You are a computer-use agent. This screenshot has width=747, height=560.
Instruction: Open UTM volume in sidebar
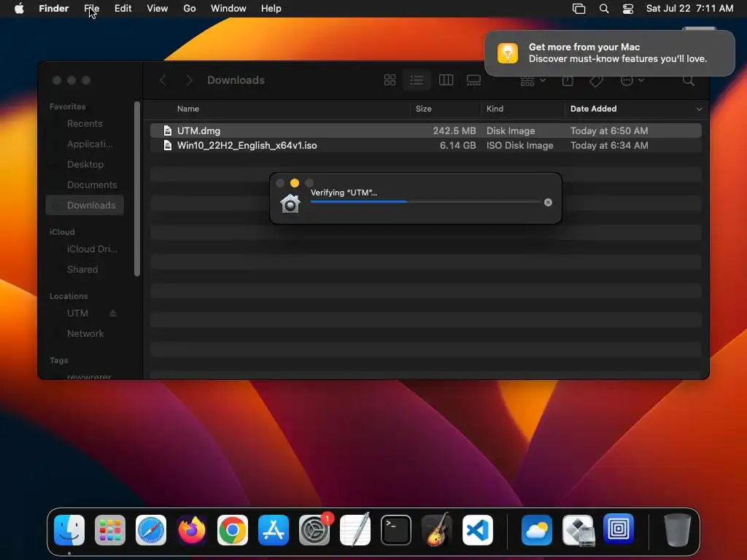pyautogui.click(x=77, y=314)
